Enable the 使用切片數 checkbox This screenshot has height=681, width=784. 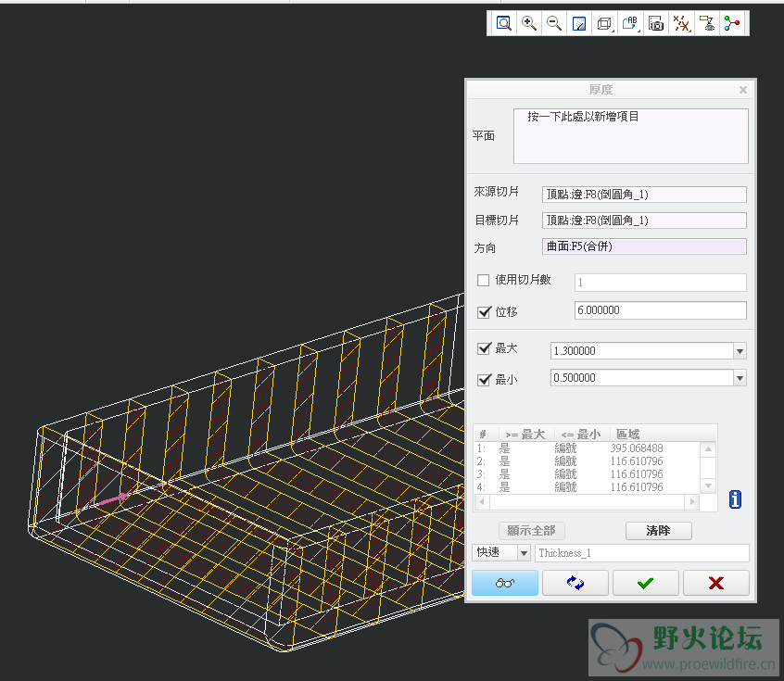tap(483, 280)
